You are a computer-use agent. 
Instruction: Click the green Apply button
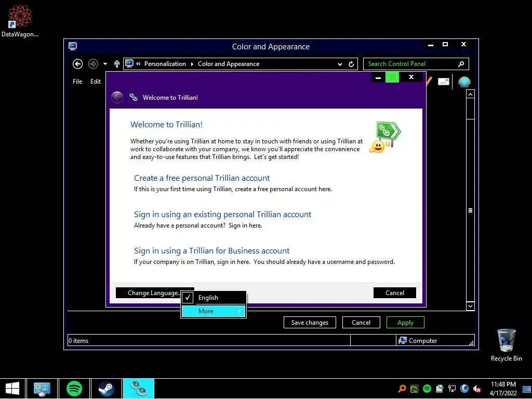coord(405,323)
